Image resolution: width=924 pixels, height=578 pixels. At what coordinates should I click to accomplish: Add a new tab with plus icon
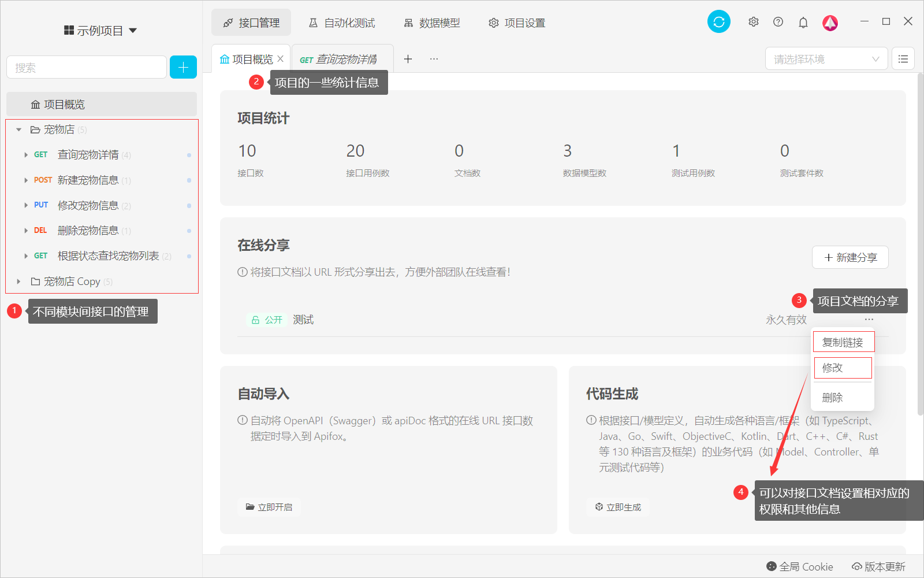click(408, 59)
